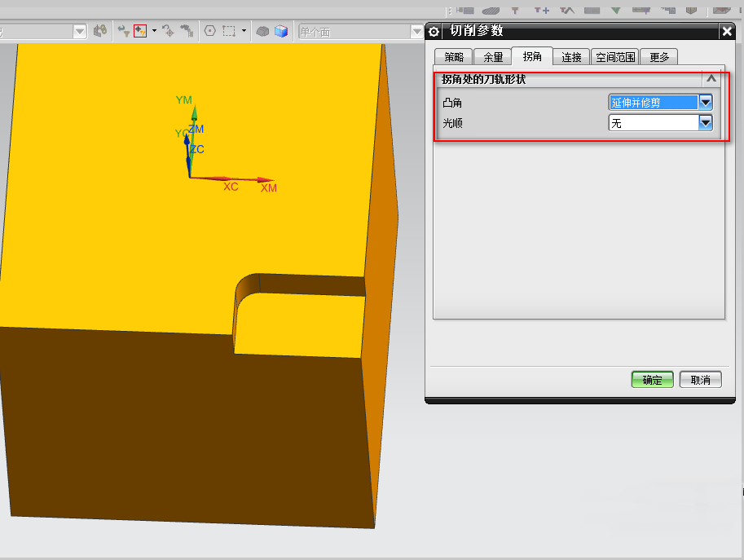Choose the dashed rectangle selection tool
The image size is (744, 560).
(x=229, y=31)
